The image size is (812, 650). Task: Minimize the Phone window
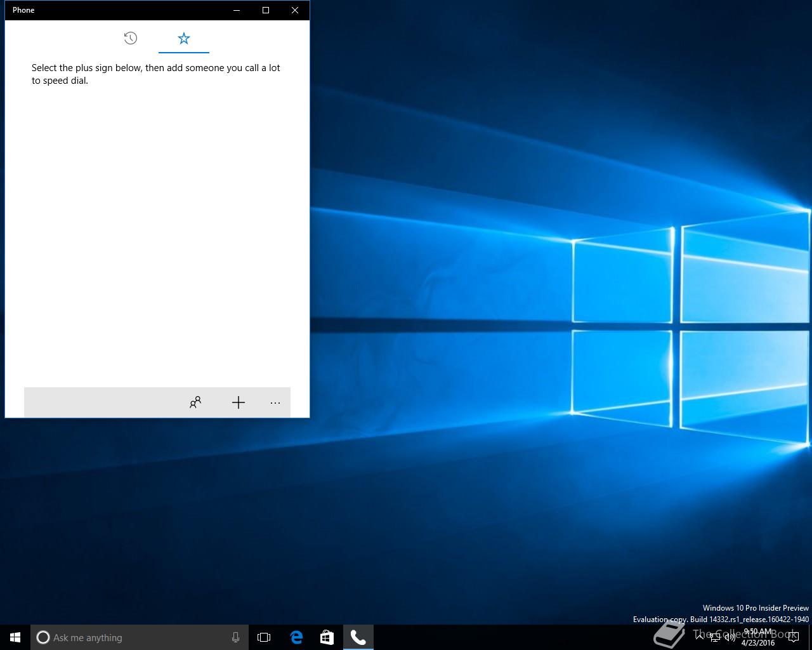pyautogui.click(x=237, y=10)
